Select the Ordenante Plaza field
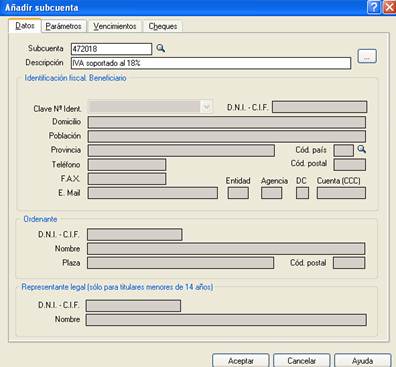 tap(180, 263)
